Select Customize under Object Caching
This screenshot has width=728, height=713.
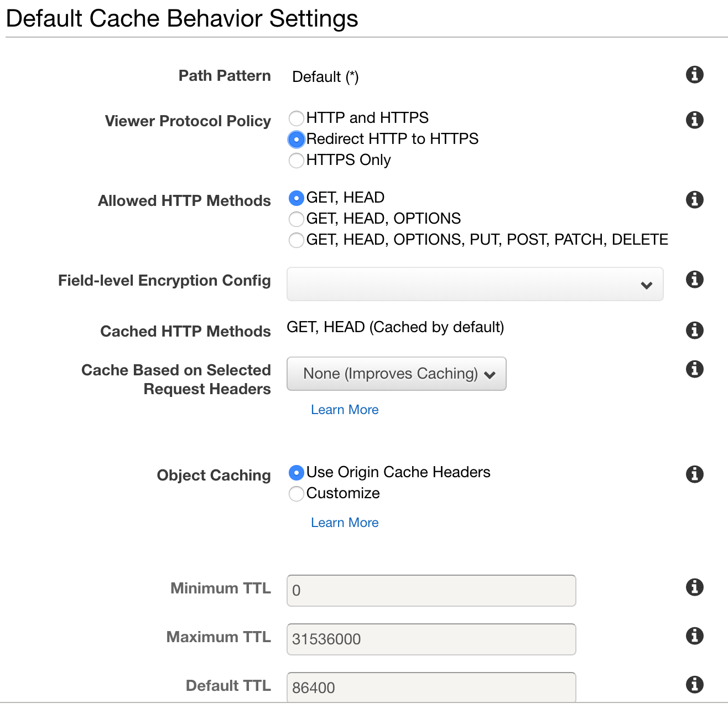297,494
